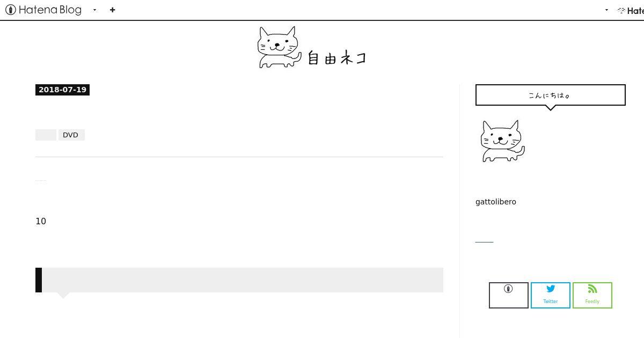This screenshot has height=338, width=644.
Task: Click the Twitter bird icon
Action: click(551, 289)
